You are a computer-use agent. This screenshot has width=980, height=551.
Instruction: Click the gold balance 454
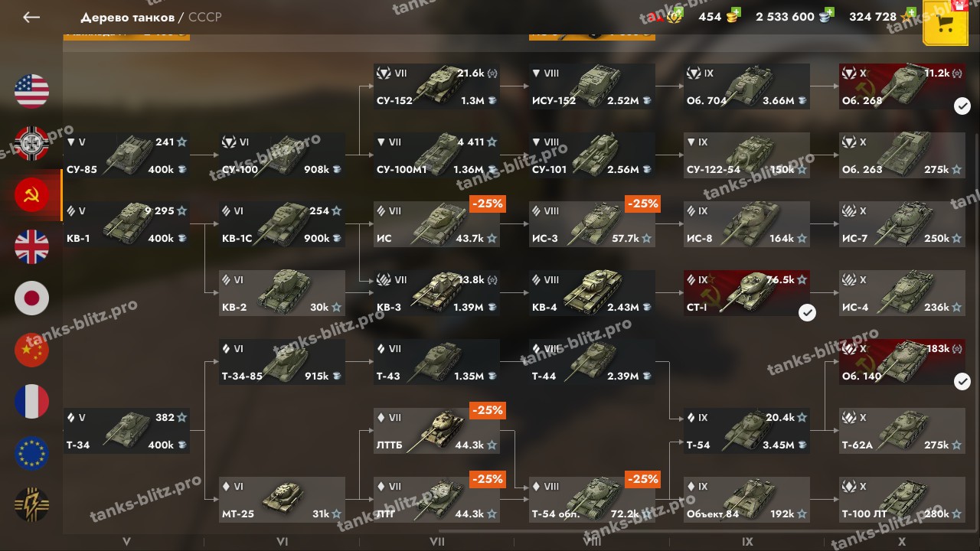710,16
